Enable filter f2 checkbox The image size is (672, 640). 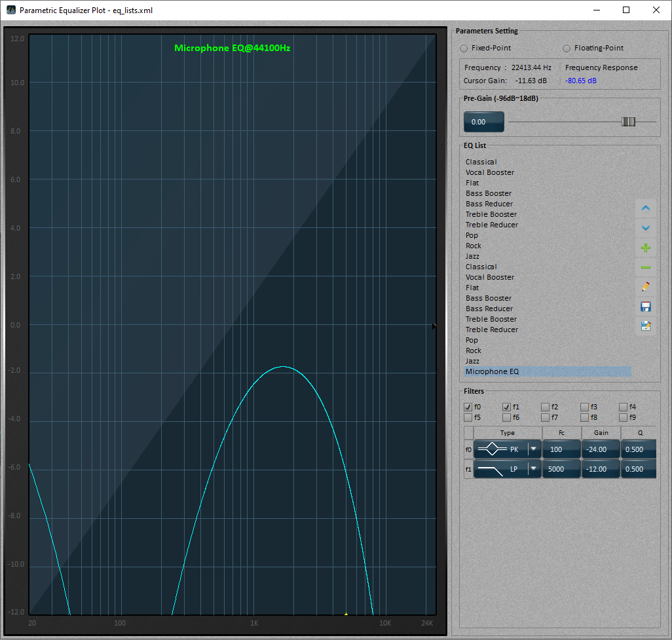coord(545,407)
